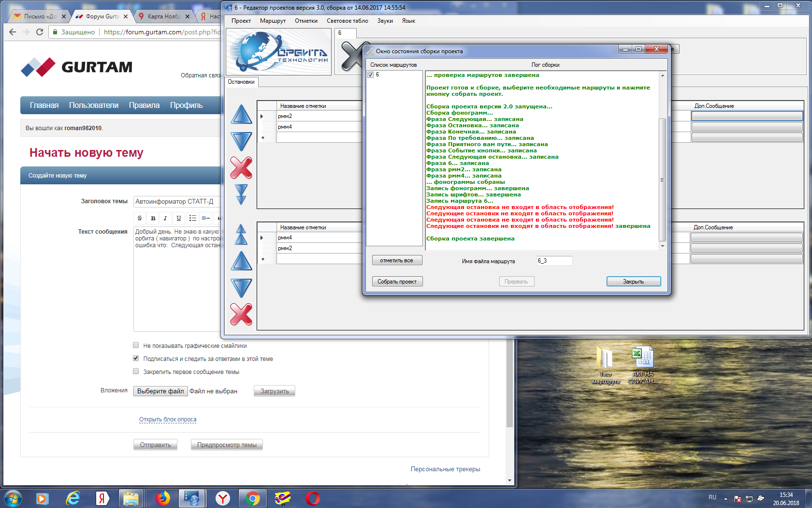Switch to the "Остановки" tab
Image resolution: width=812 pixels, height=508 pixels.
pos(241,82)
